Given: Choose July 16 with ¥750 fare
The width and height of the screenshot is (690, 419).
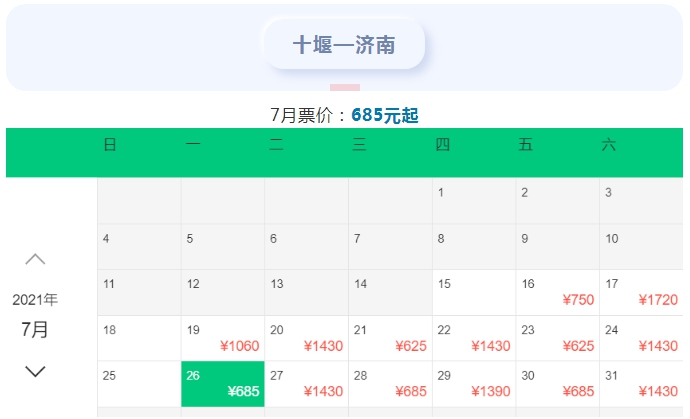Looking at the screenshot, I should tap(558, 293).
